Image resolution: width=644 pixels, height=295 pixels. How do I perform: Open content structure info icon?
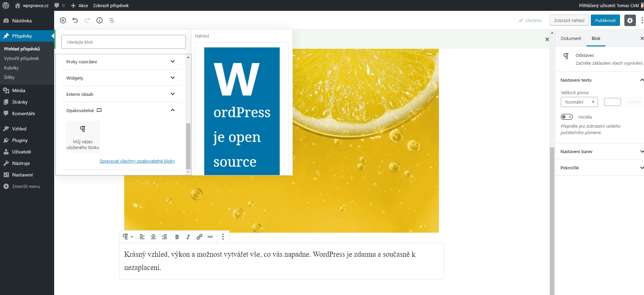point(99,20)
